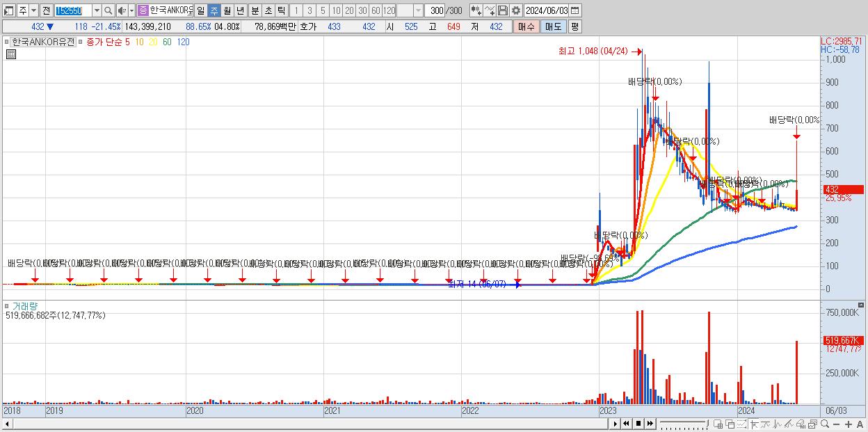Screen dimensions: 868x432
Task: Select interval preset 5
Action: [323, 10]
